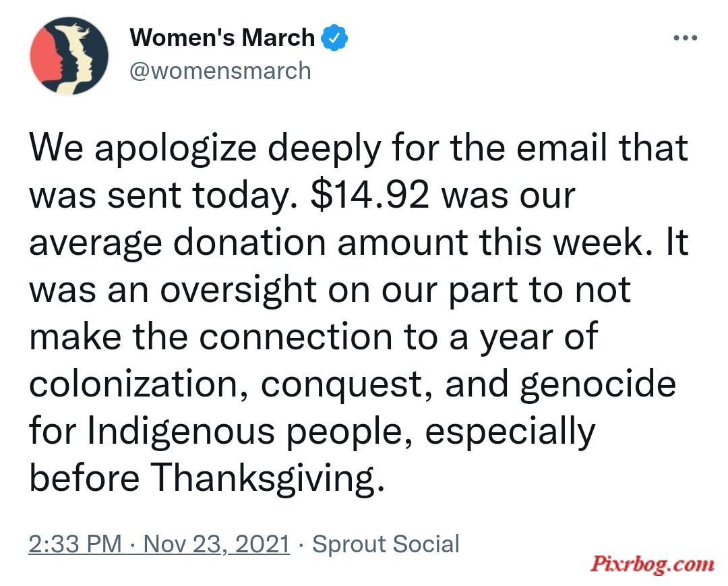Open the @womensmarch handle link
The width and height of the screenshot is (728, 586).
point(220,71)
